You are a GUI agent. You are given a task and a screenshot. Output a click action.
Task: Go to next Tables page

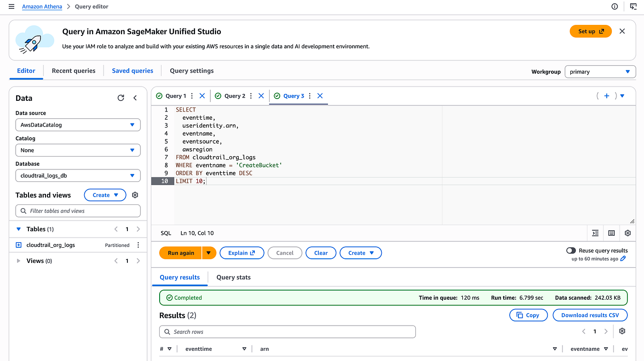[138, 229]
